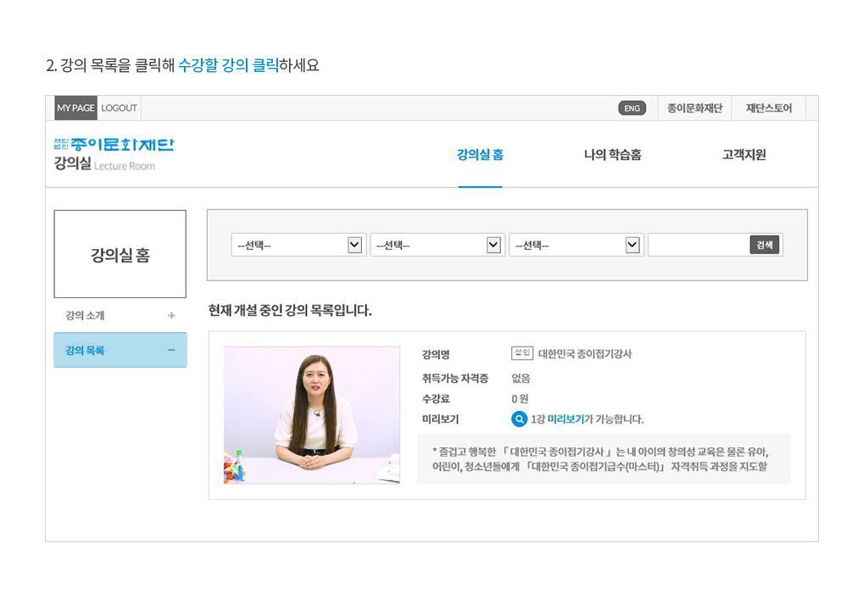The width and height of the screenshot is (868, 593).
Task: Click the LOGOUT link
Action: [x=119, y=108]
